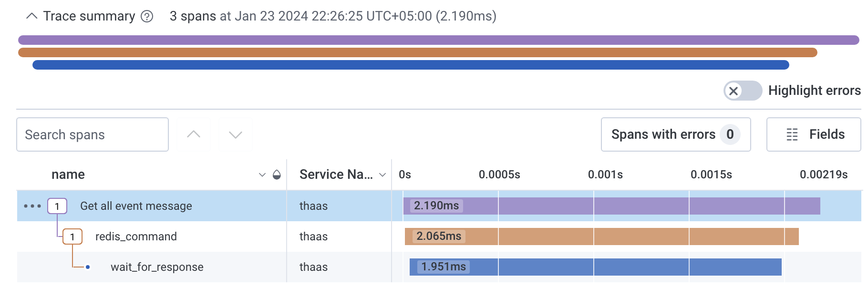
Task: Open the Fields button
Action: (814, 134)
